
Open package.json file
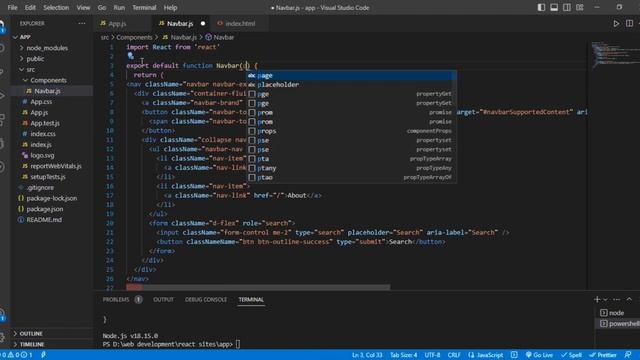tap(44, 209)
